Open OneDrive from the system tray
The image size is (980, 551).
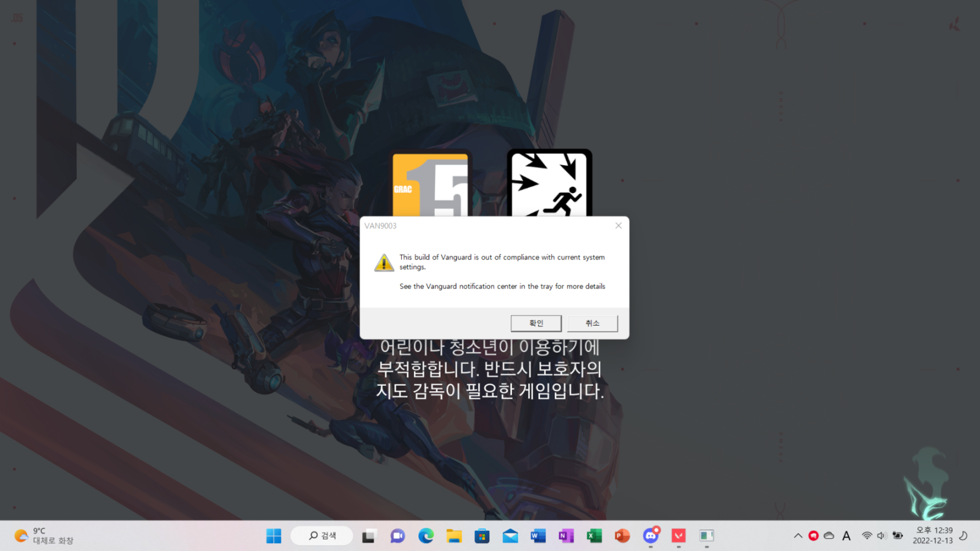828,535
